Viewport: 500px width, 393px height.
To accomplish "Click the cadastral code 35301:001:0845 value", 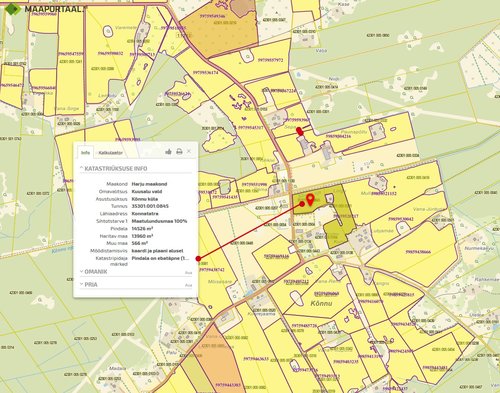I will pyautogui.click(x=150, y=206).
